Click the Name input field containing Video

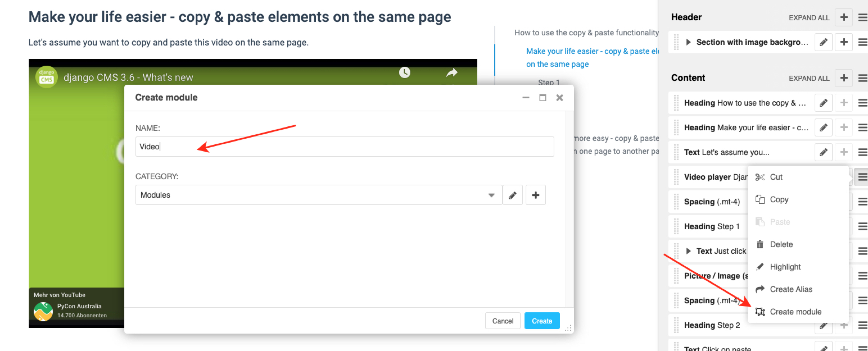pyautogui.click(x=344, y=147)
